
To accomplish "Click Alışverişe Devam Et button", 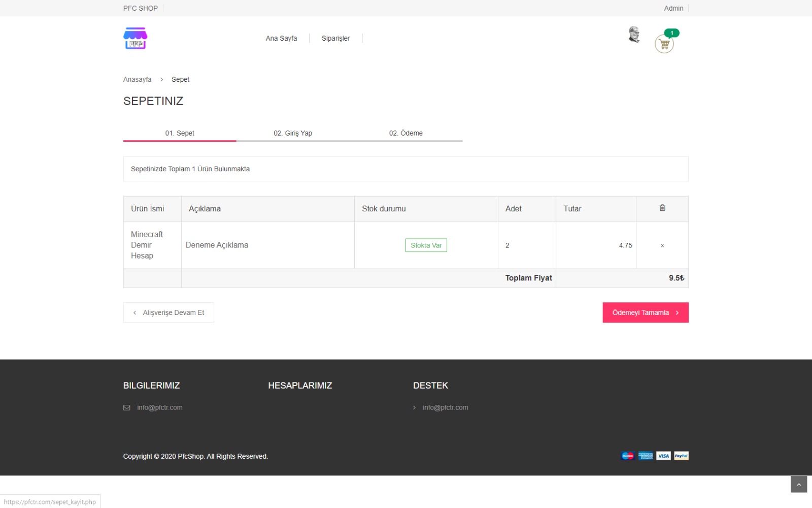I will tap(168, 312).
